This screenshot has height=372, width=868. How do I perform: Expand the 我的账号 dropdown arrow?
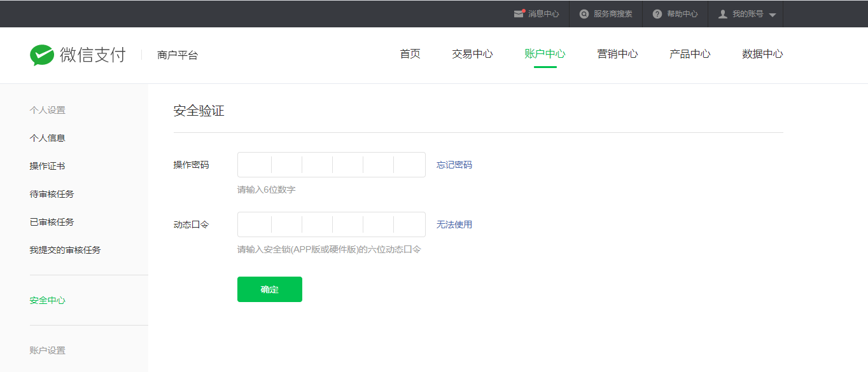[x=773, y=15]
